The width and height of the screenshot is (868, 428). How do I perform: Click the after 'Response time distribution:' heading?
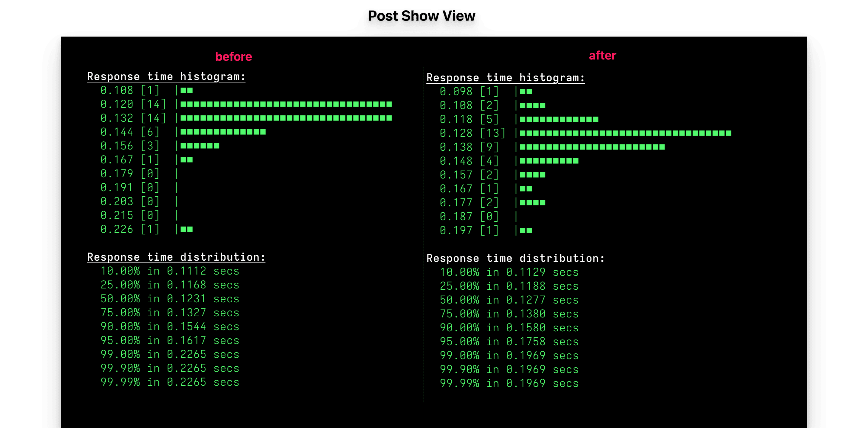coord(516,258)
